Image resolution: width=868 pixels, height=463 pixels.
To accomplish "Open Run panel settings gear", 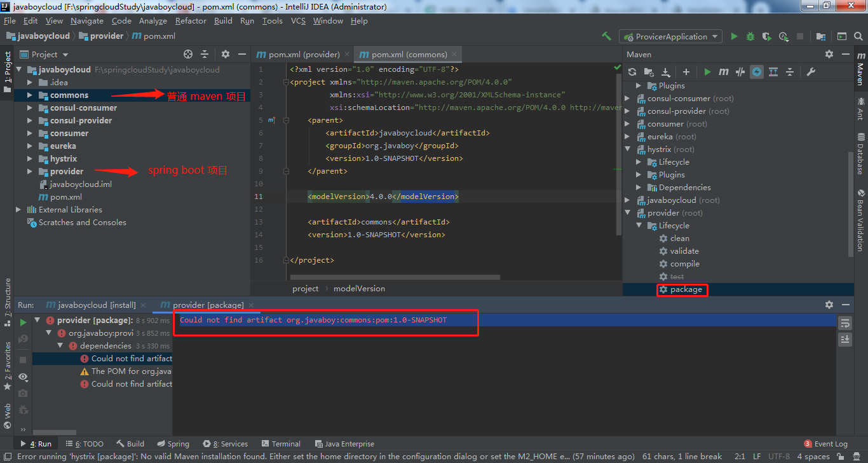I will coord(829,305).
